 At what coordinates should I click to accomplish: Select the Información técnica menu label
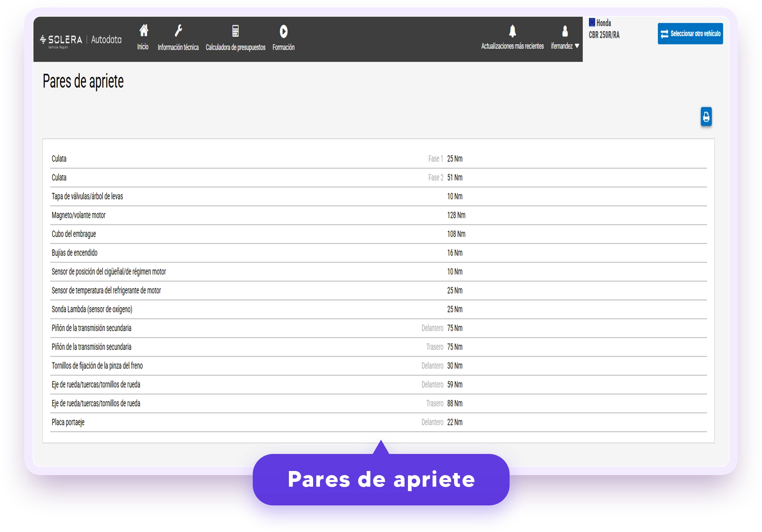point(178,47)
